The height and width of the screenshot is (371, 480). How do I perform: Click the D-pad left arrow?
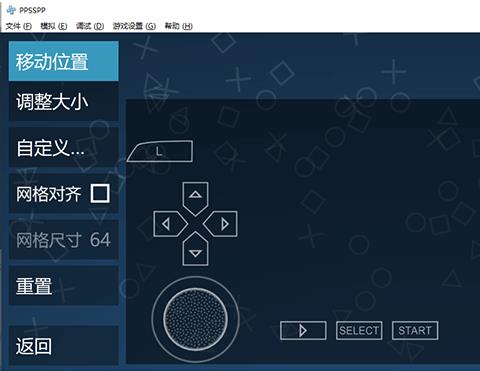click(170, 224)
